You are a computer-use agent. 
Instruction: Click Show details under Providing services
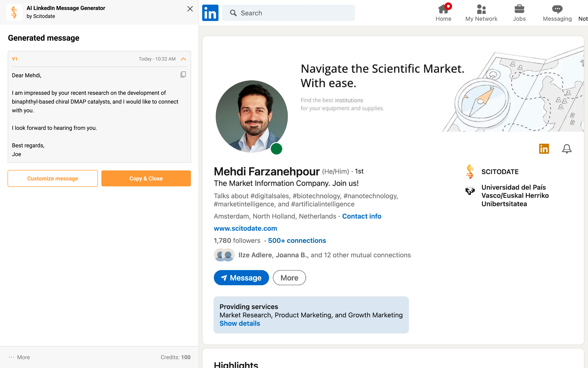(x=240, y=323)
